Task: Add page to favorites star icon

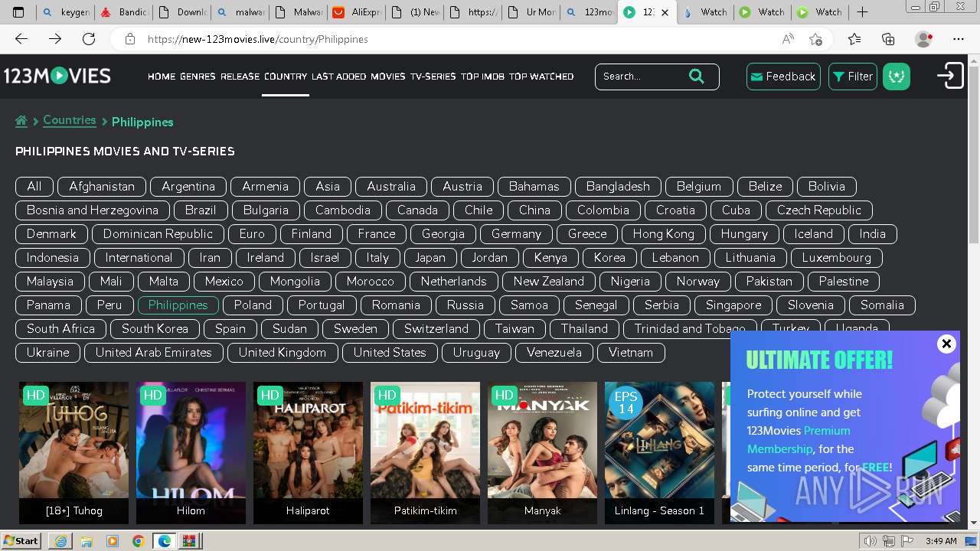Action: [815, 39]
